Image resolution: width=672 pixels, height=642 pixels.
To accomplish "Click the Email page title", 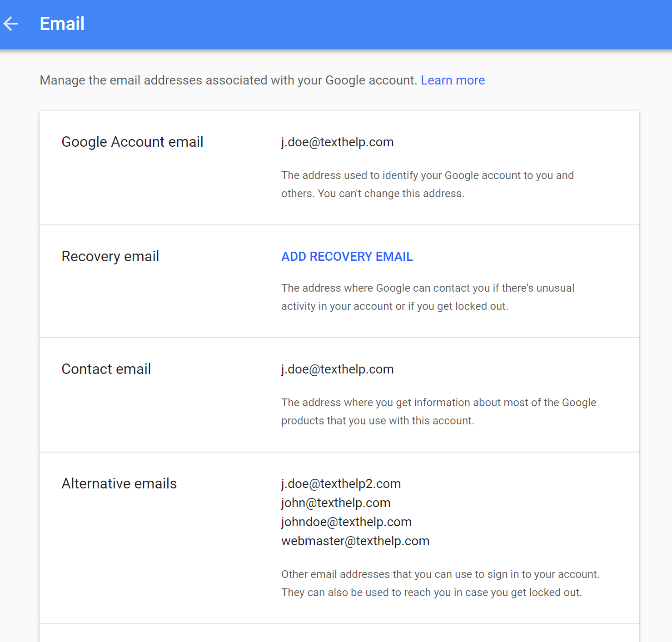I will click(x=62, y=24).
